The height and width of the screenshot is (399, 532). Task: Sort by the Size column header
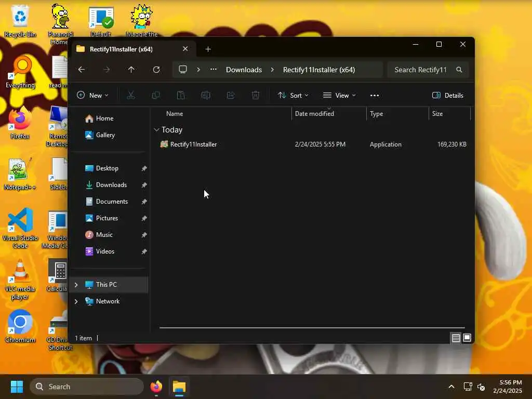click(450, 114)
